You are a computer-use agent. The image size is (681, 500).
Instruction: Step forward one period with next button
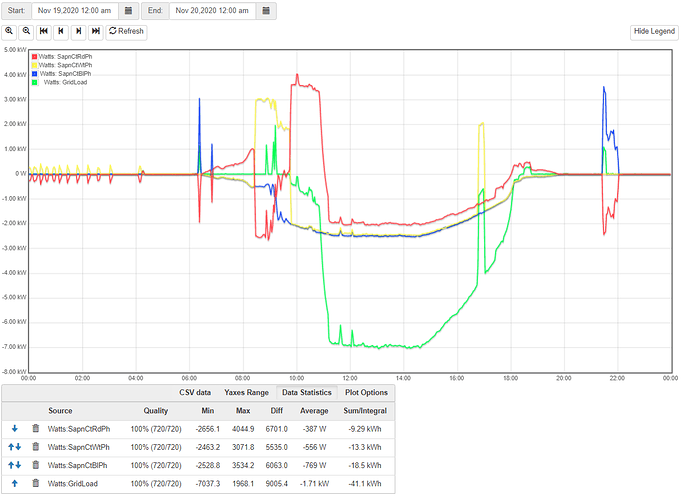point(78,31)
